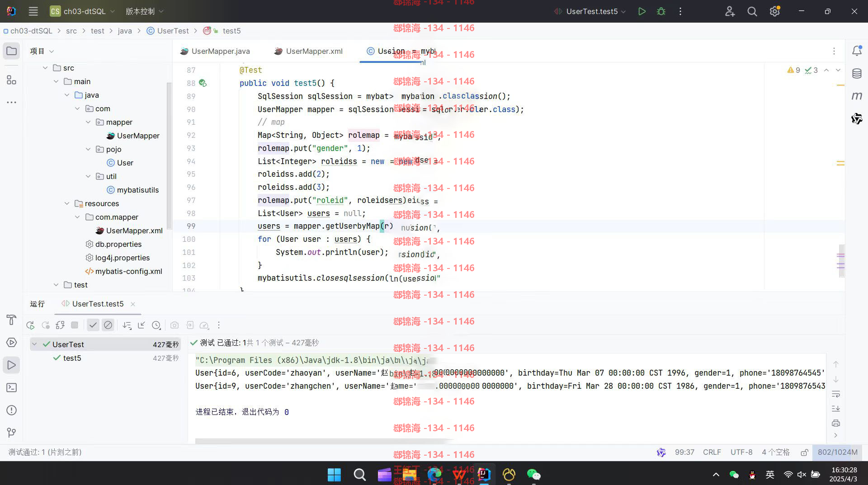Run UserTest.test5 with the green play button

click(642, 11)
